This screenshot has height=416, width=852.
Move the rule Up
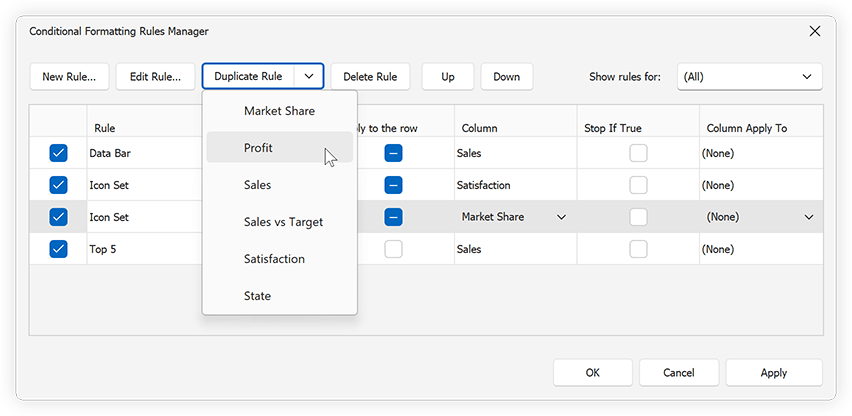pyautogui.click(x=447, y=77)
